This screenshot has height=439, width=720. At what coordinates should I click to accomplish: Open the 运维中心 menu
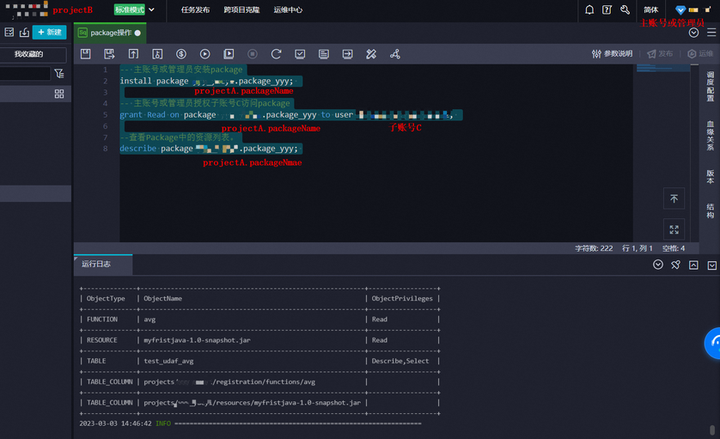pos(288,10)
